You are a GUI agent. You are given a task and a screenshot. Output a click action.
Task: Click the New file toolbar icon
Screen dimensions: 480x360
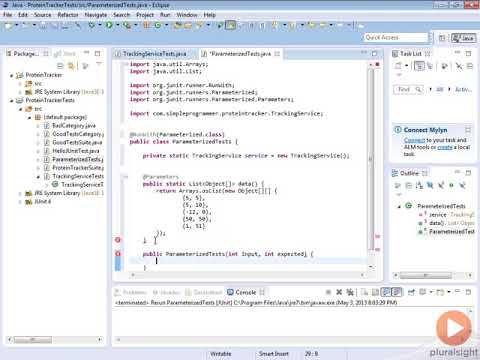[x=8, y=25]
